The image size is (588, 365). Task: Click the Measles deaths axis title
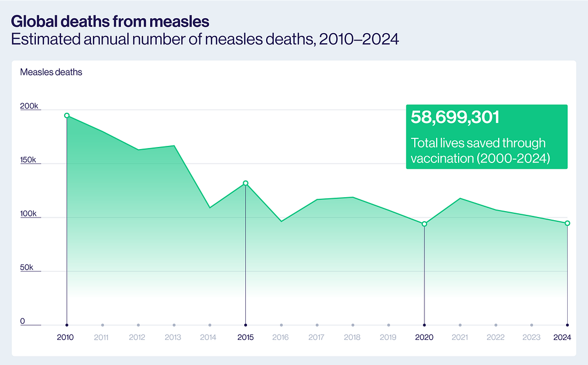point(51,72)
